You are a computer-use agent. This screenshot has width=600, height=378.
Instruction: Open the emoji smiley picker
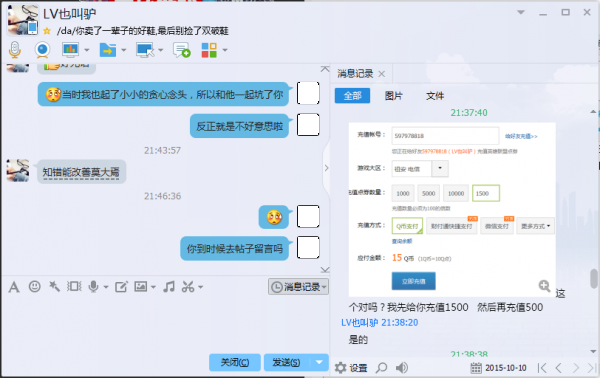pyautogui.click(x=34, y=286)
